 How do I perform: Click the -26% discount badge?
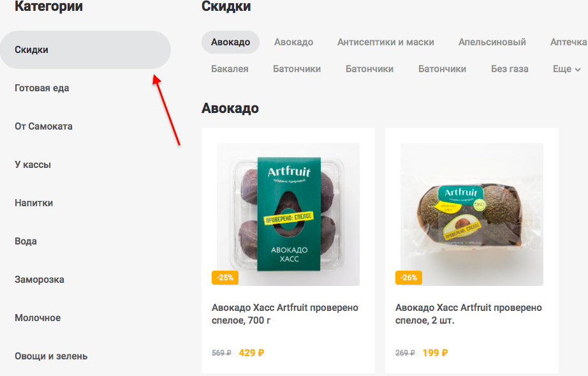(x=408, y=278)
